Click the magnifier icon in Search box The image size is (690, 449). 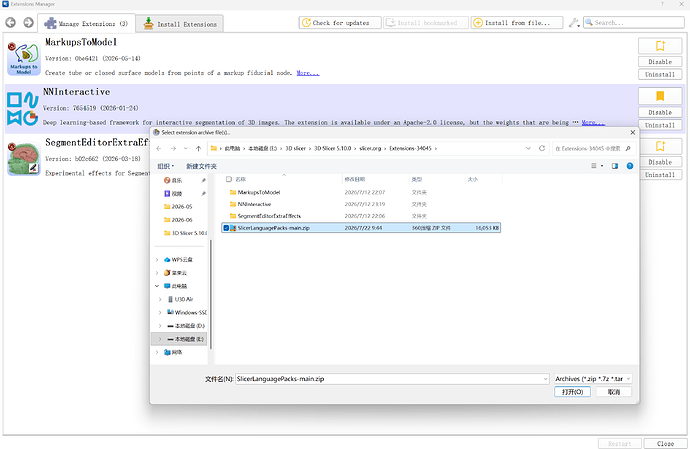pos(589,22)
